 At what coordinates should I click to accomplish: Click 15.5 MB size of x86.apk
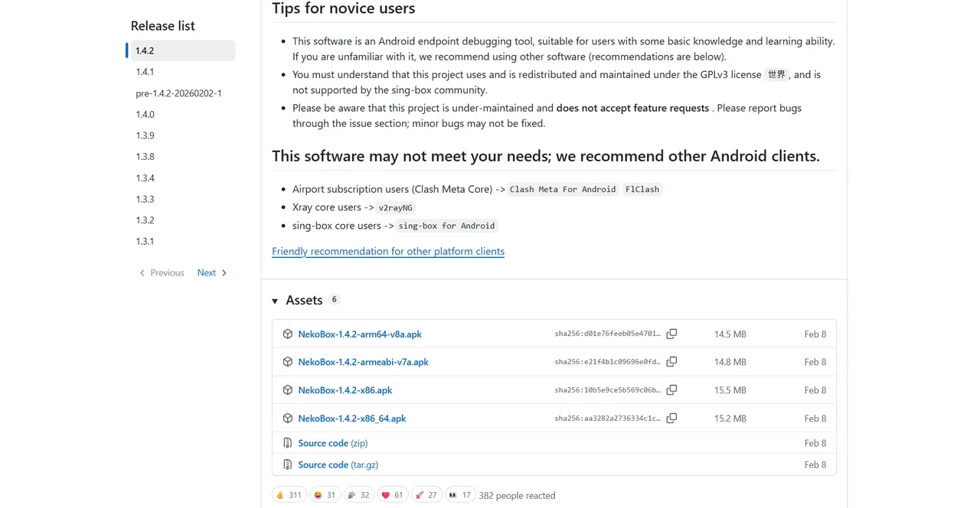tap(730, 390)
